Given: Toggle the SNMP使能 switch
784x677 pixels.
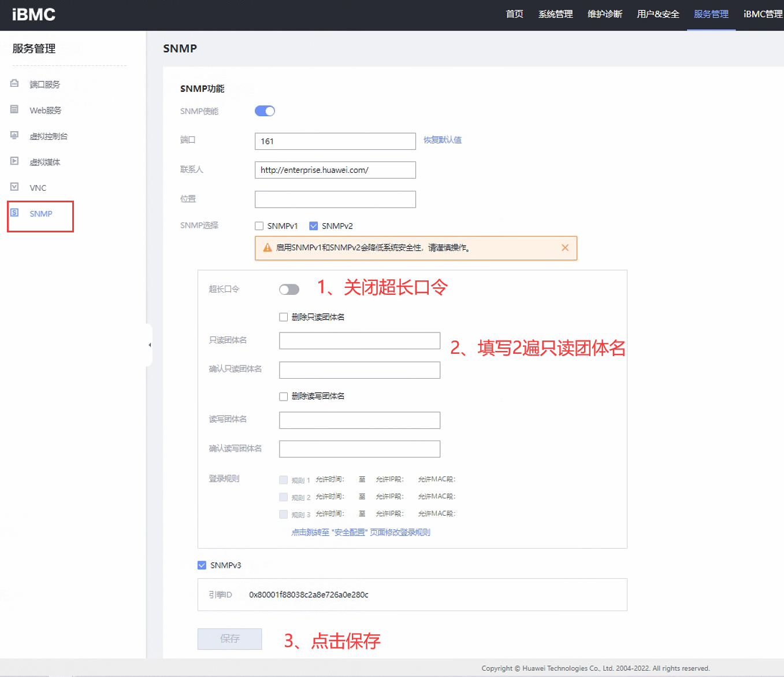Looking at the screenshot, I should [x=265, y=111].
